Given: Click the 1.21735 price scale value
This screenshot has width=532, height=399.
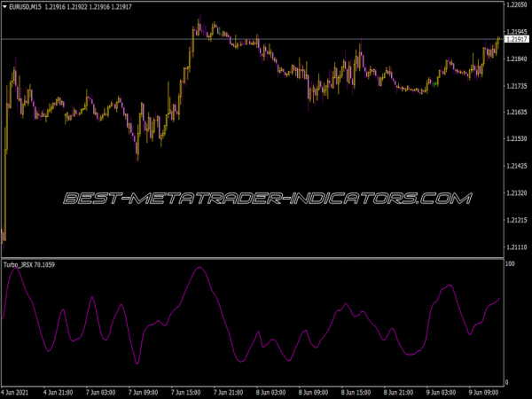Looking at the screenshot, I should coord(517,86).
